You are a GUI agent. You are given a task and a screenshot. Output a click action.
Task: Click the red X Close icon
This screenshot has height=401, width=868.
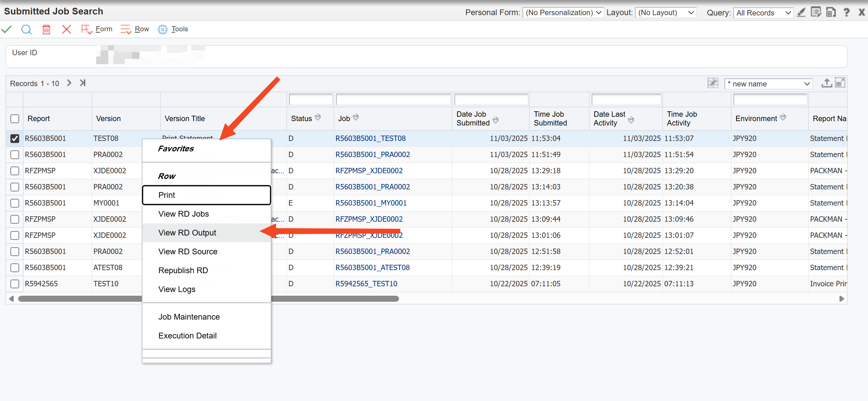coord(66,29)
